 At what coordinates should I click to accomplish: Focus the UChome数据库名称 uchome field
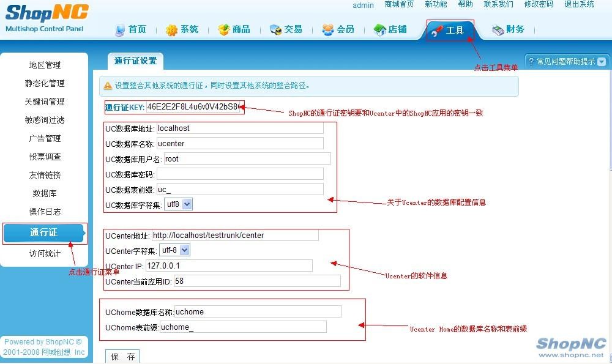click(x=258, y=312)
